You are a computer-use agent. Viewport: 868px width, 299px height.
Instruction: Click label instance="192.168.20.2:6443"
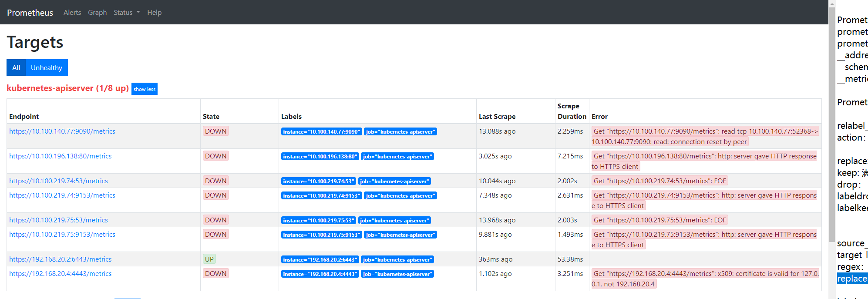pyautogui.click(x=320, y=260)
